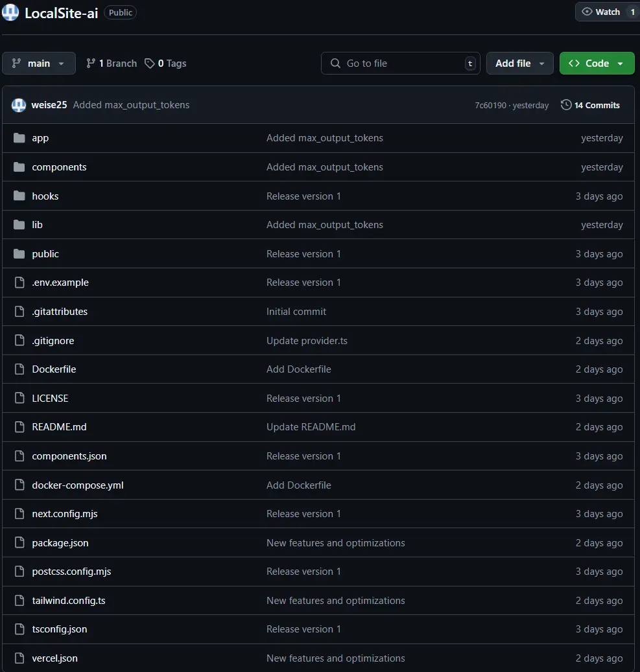Viewport: 640px width, 672px height.
Task: Click the LocalSite-ai repository avatar icon
Action: [10, 12]
